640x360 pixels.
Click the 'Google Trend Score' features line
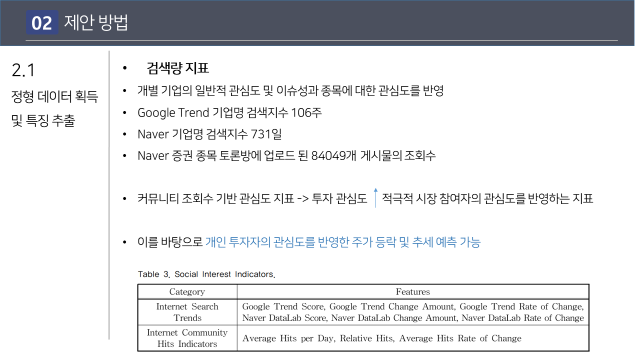click(413, 307)
